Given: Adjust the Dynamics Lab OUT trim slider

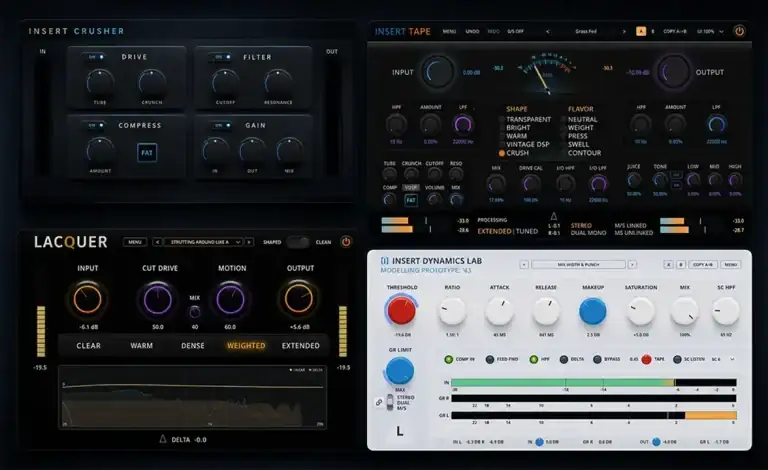Looking at the screenshot, I should [656, 442].
